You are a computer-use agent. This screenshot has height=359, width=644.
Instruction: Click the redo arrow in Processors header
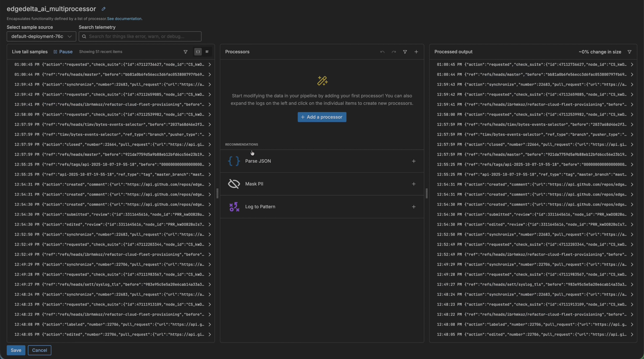(394, 52)
